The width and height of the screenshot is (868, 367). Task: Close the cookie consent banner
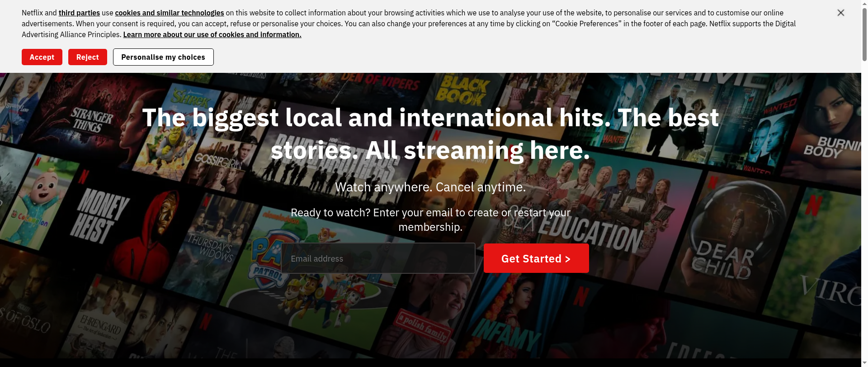click(840, 13)
